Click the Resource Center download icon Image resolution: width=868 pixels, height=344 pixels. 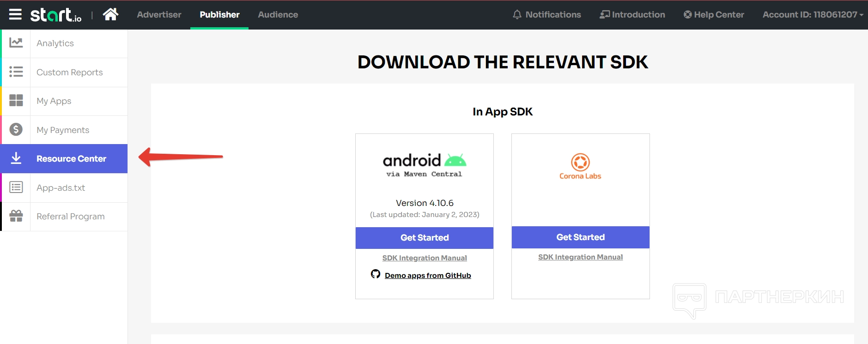click(16, 158)
